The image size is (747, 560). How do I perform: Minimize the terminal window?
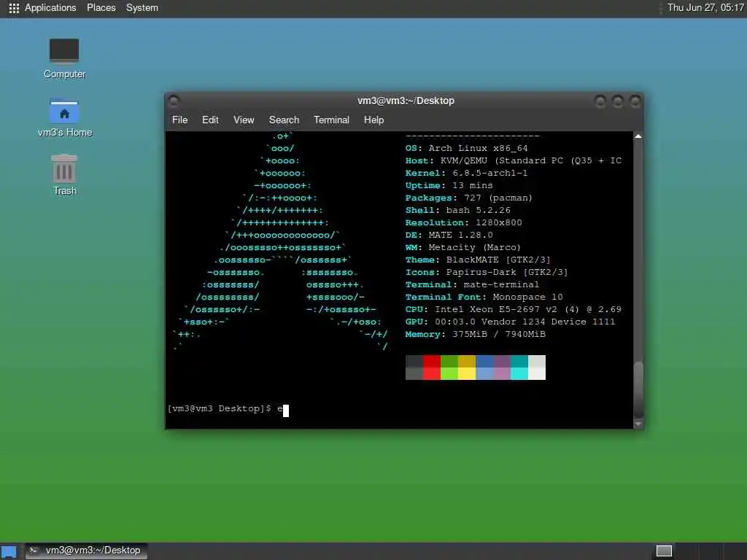tap(600, 101)
